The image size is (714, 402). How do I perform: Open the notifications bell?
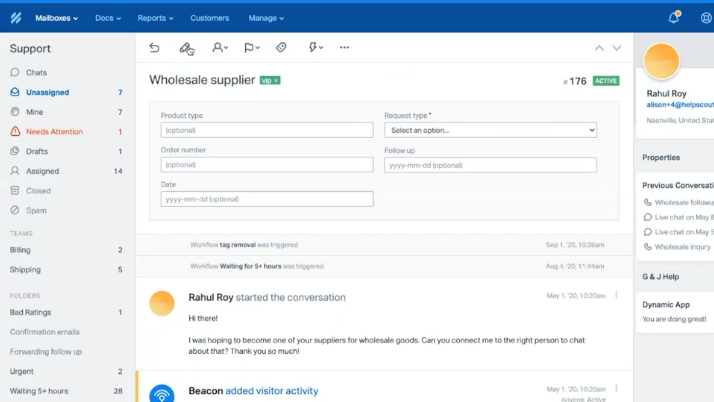pos(674,18)
